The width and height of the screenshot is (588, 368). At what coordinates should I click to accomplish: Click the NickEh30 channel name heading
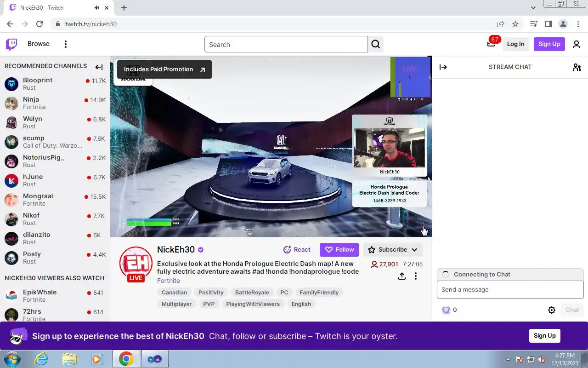(x=176, y=249)
